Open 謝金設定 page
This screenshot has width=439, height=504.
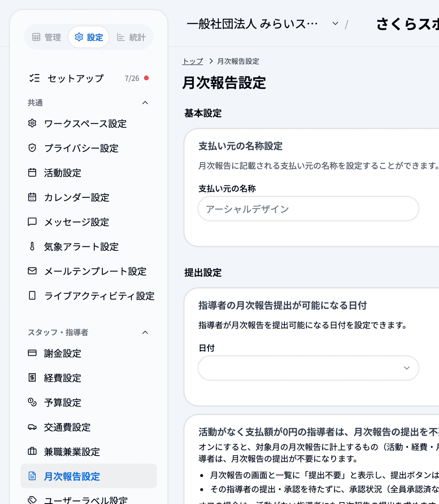tap(88, 353)
